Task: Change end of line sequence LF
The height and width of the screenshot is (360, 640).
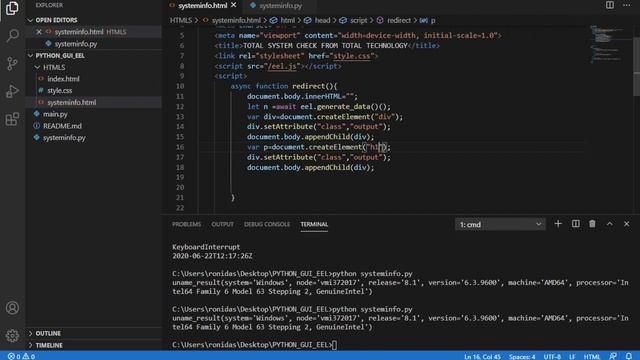Action: tap(572, 356)
